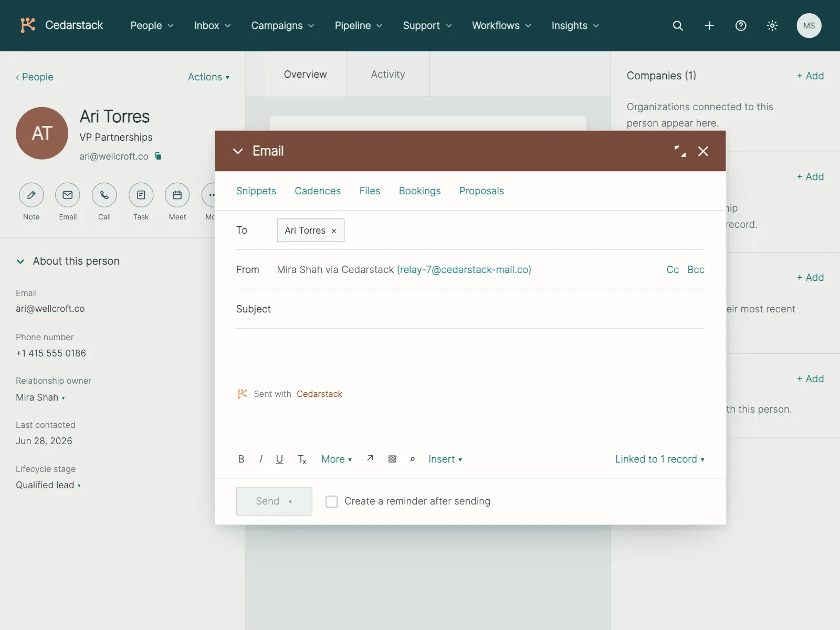The height and width of the screenshot is (630, 840).
Task: Clear text formatting with Tx icon
Action: pos(302,459)
